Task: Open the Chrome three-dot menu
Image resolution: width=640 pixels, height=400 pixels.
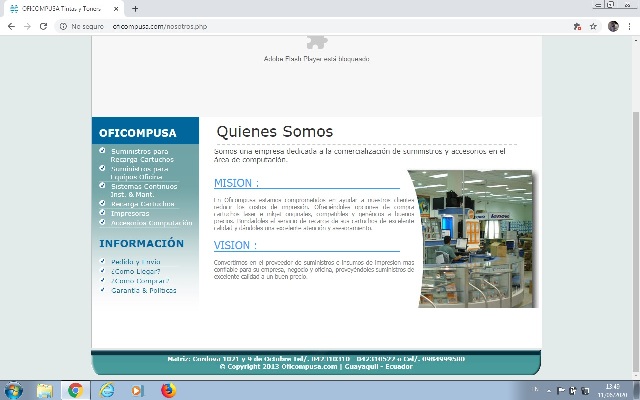Action: point(629,27)
